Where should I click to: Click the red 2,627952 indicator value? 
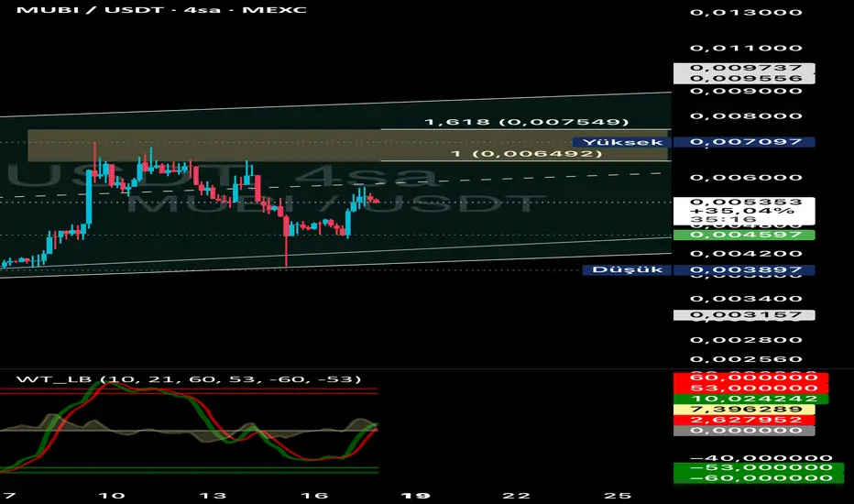[x=744, y=420]
